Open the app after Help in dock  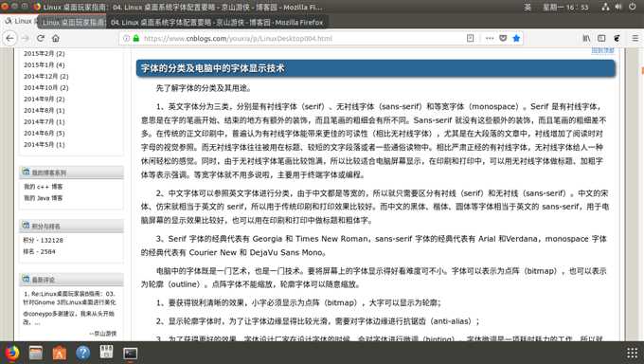point(106,353)
